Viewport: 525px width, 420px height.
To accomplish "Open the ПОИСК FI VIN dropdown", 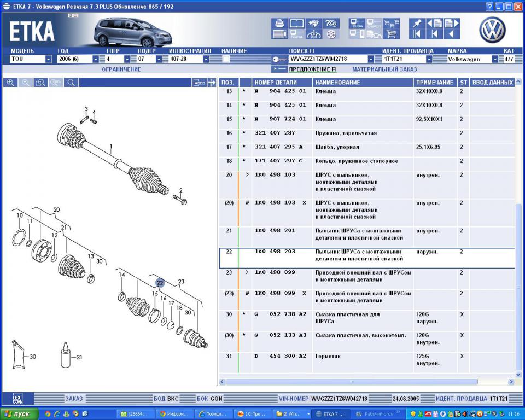I will [371, 59].
